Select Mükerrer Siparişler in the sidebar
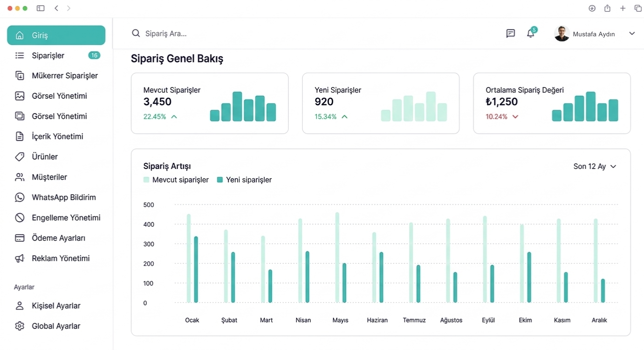 [x=65, y=76]
